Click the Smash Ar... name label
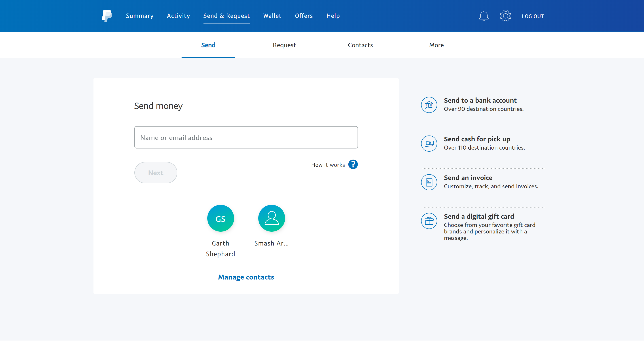This screenshot has width=644, height=341. tap(271, 244)
